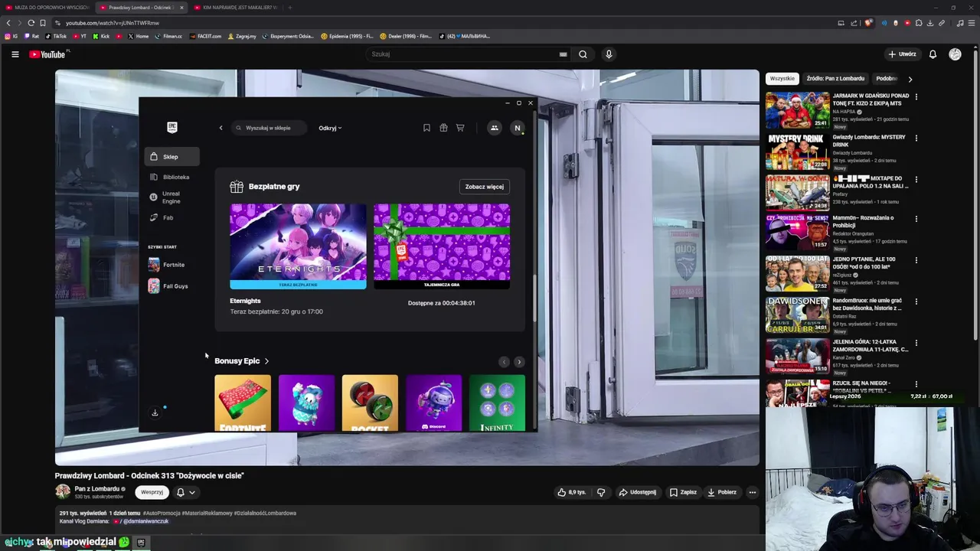Open the browser extensions puzzle icon
This screenshot has height=551, width=980.
(x=919, y=23)
